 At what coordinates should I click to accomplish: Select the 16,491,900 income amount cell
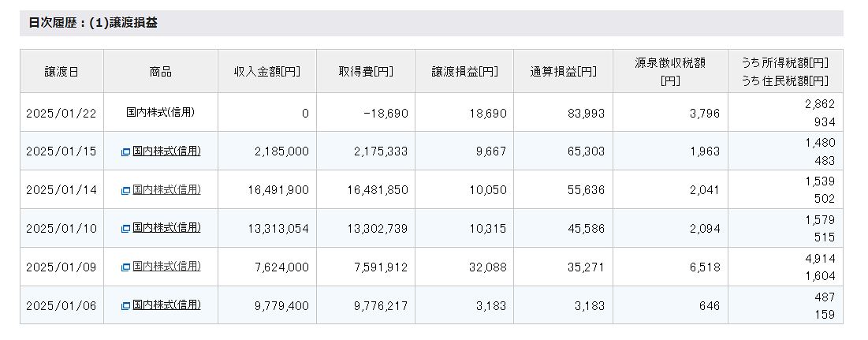tap(277, 190)
